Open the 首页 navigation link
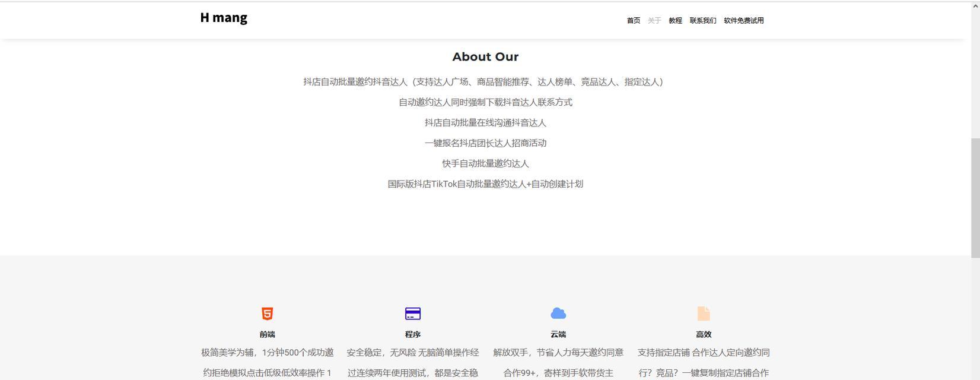Image resolution: width=980 pixels, height=380 pixels. (x=634, y=21)
